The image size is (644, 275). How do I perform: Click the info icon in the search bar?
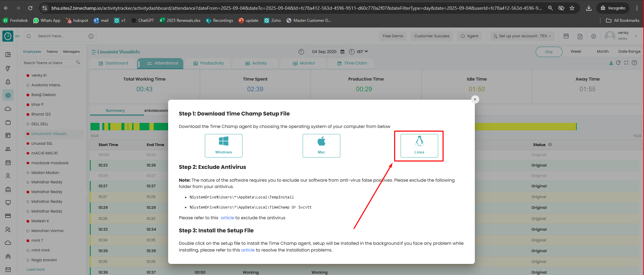coord(91,36)
